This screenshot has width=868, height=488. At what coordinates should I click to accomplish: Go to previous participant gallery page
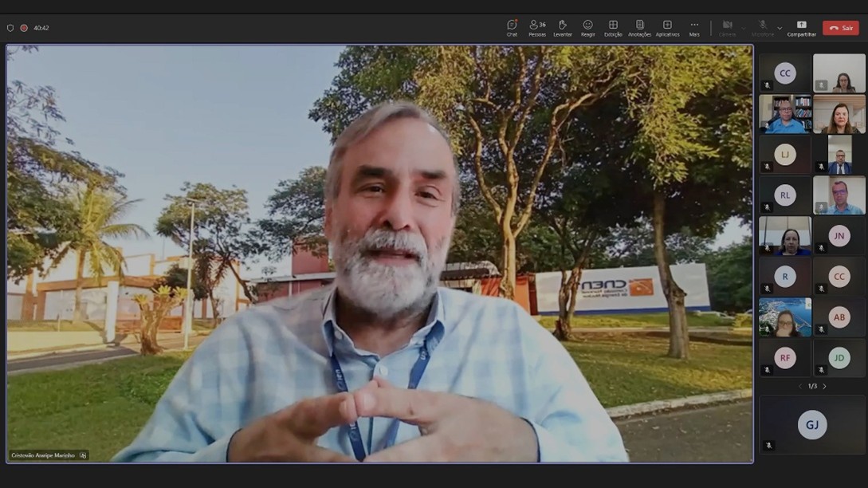[800, 386]
